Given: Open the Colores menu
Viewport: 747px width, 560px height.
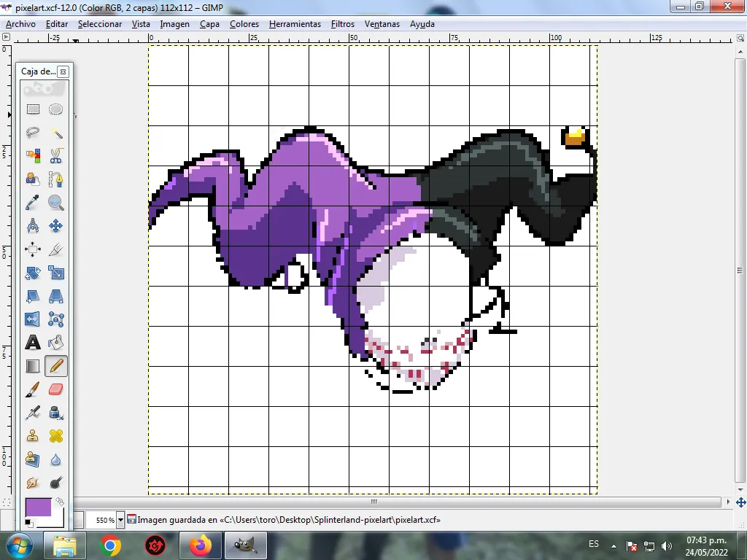Looking at the screenshot, I should coord(244,24).
